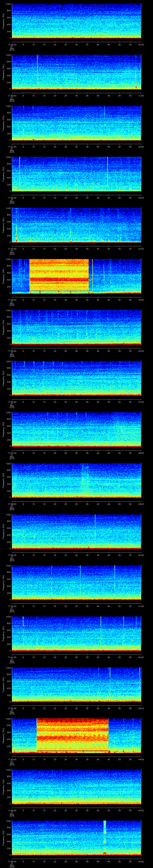153x868 pixels.
Task: Click the loud broadband block in the 17:34:00 spectrogram
Action: pos(59,276)
